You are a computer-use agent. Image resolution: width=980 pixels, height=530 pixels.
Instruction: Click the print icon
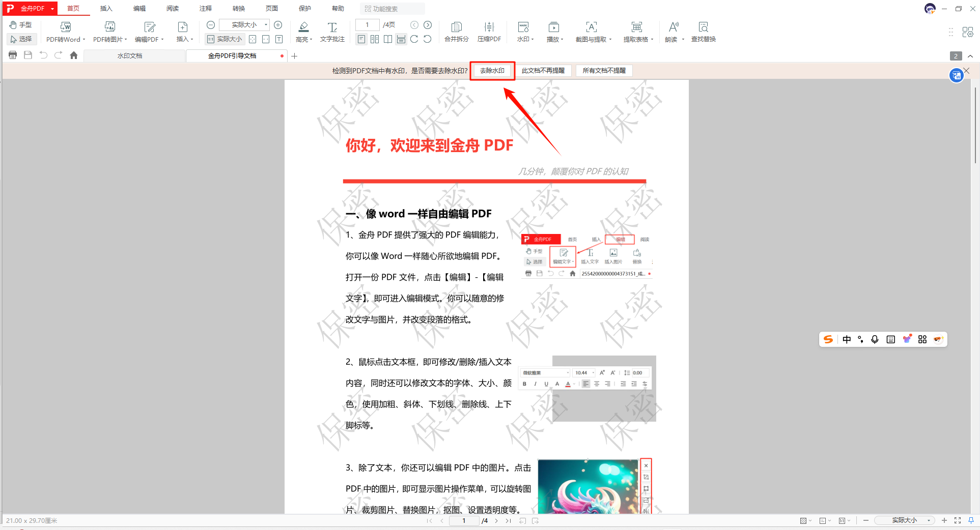[13, 55]
